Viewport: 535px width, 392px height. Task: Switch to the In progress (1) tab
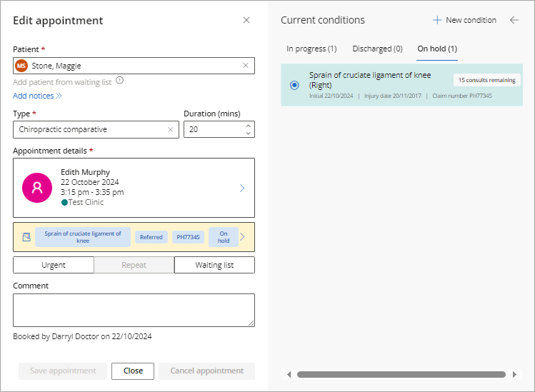(x=311, y=49)
